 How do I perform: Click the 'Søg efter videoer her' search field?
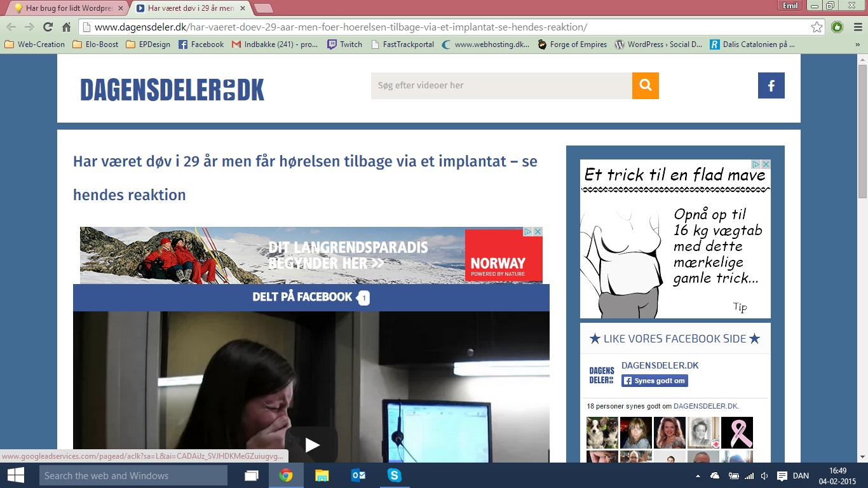[x=501, y=86]
